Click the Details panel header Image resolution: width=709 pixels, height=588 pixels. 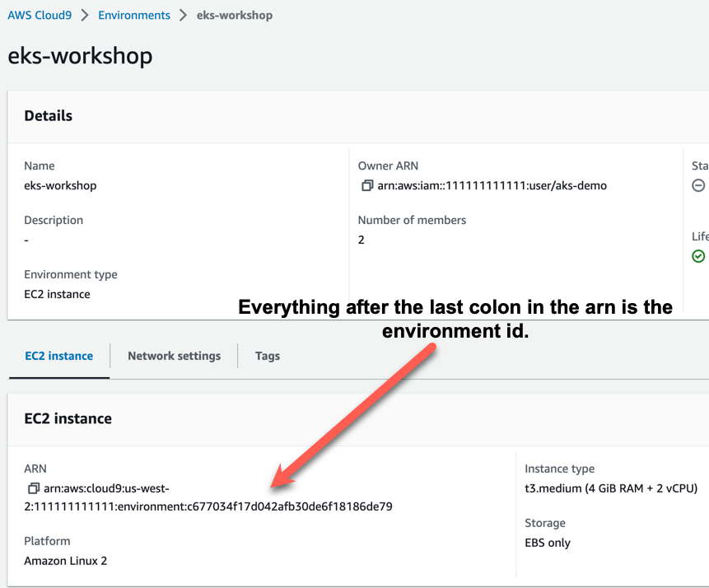(x=49, y=116)
